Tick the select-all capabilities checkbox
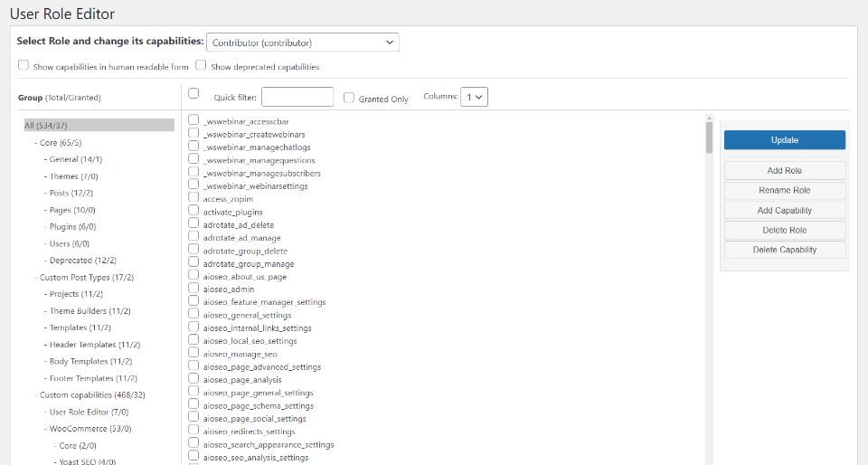The image size is (868, 465). (193, 93)
